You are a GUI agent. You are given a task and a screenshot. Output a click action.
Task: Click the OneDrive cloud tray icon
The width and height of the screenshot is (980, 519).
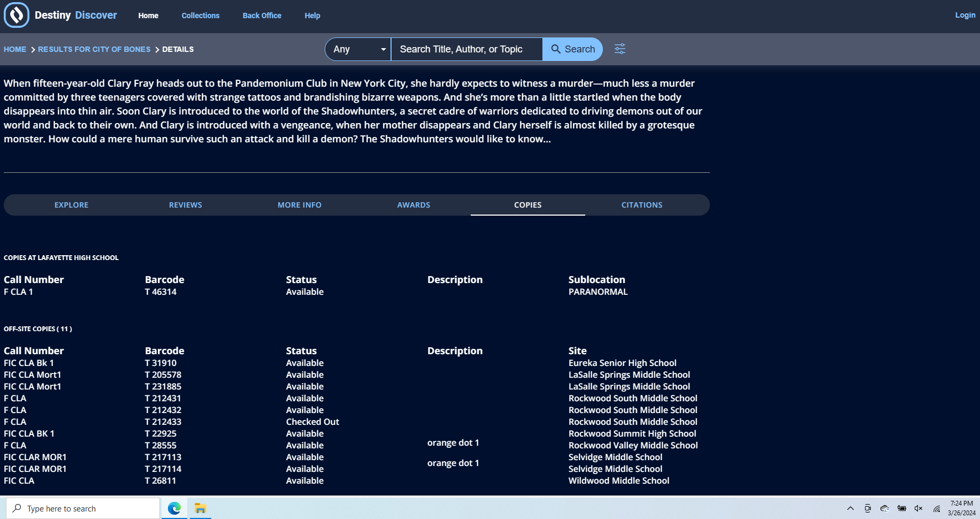point(884,508)
